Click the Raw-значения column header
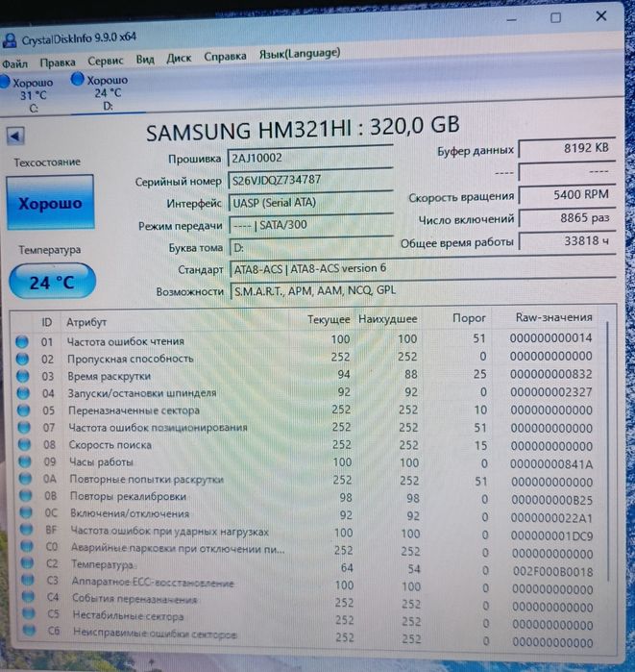This screenshot has height=672, width=635. tap(553, 317)
